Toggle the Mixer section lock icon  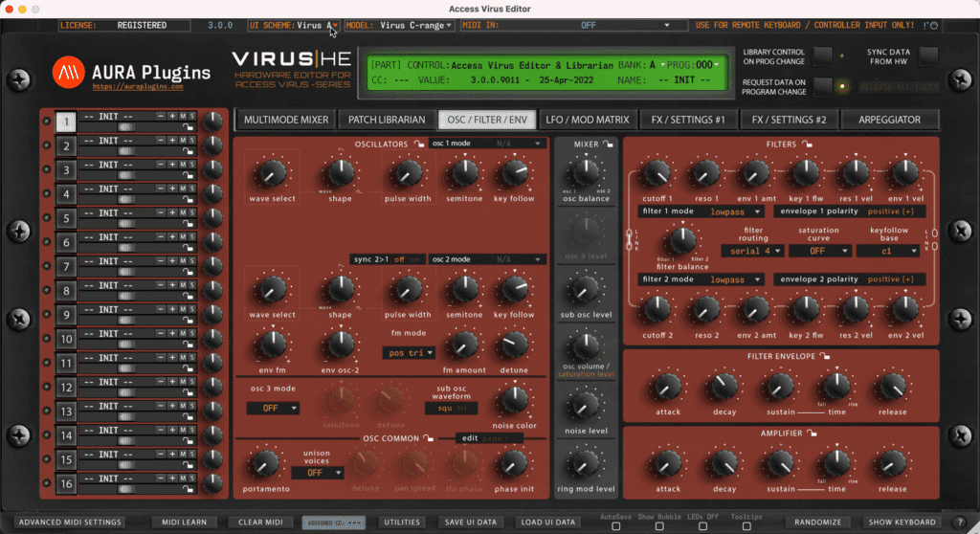tap(608, 145)
